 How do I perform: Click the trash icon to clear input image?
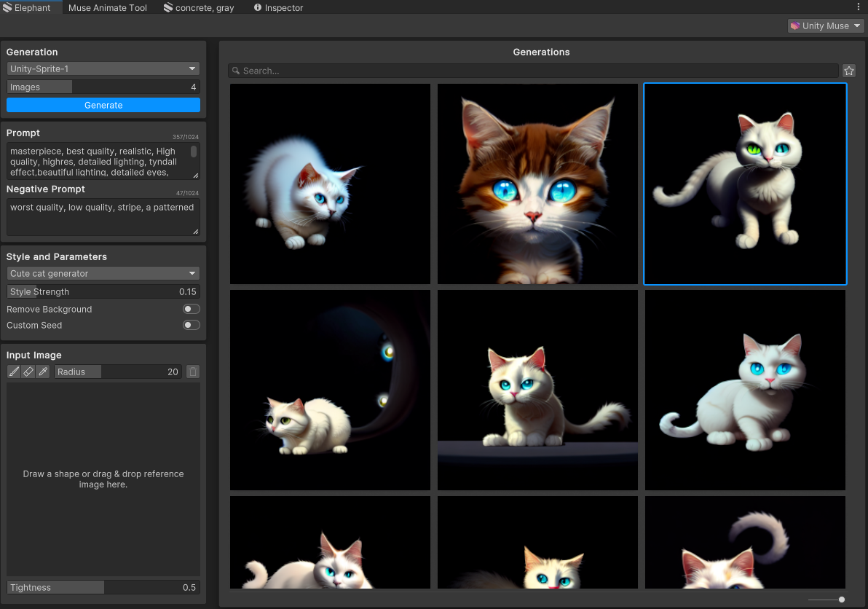click(x=193, y=372)
